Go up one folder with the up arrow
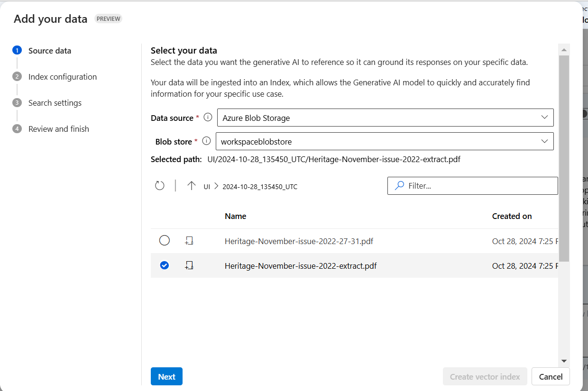 pyautogui.click(x=191, y=186)
